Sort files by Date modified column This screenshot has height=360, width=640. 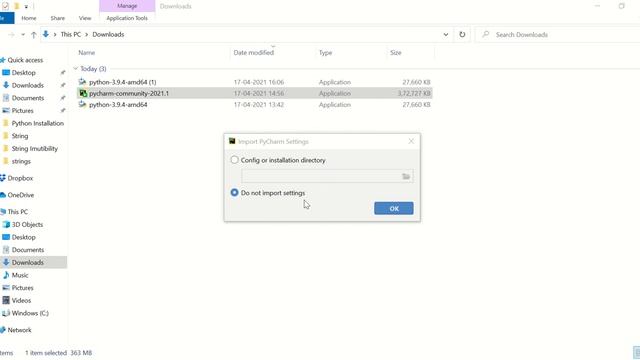point(253,53)
